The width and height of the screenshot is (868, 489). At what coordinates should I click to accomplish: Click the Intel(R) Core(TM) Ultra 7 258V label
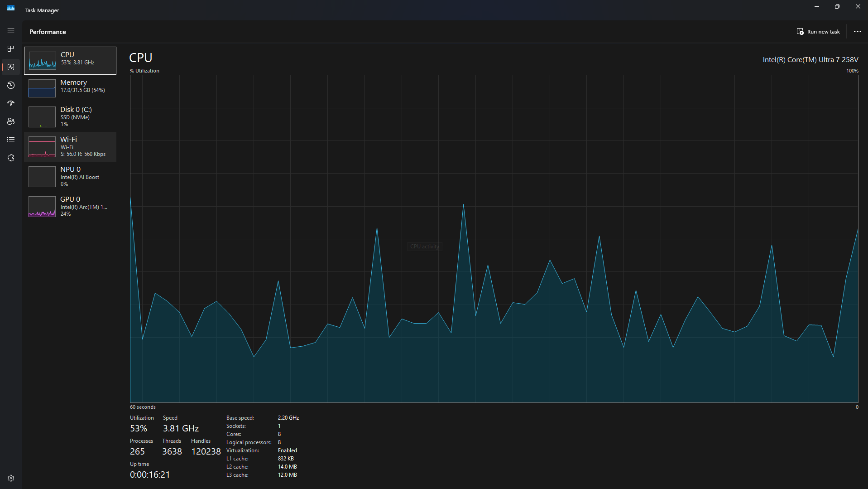coord(810,60)
